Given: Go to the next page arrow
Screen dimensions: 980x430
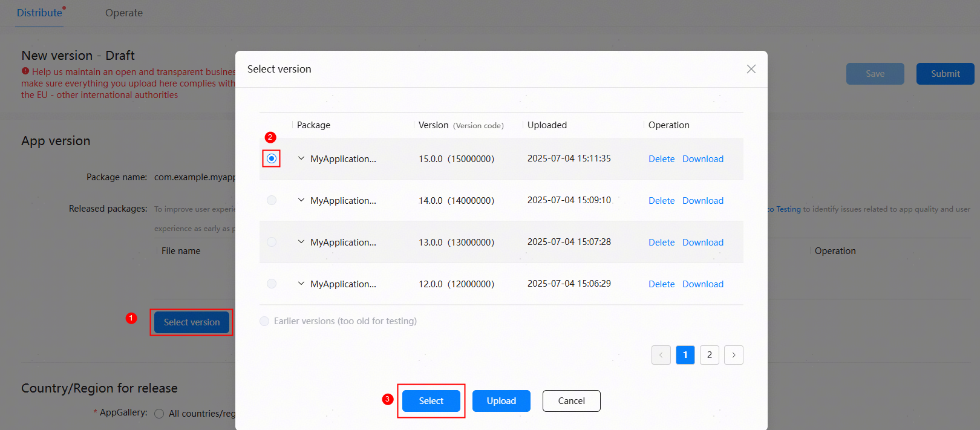Looking at the screenshot, I should click(x=733, y=355).
